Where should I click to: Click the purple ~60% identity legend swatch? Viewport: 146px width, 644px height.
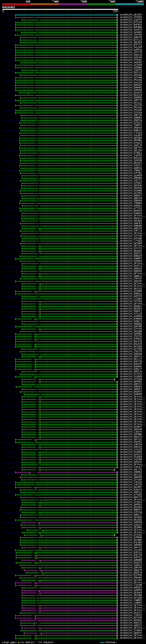point(73,4)
